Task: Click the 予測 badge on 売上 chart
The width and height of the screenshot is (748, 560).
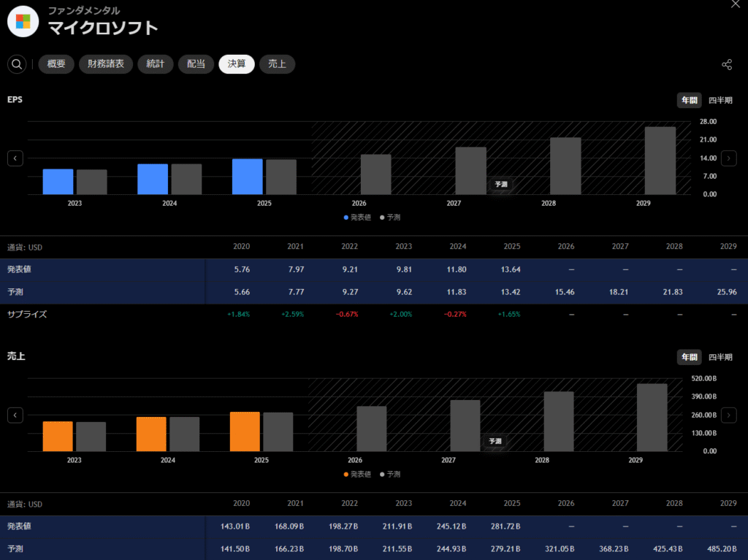Action: [x=496, y=441]
